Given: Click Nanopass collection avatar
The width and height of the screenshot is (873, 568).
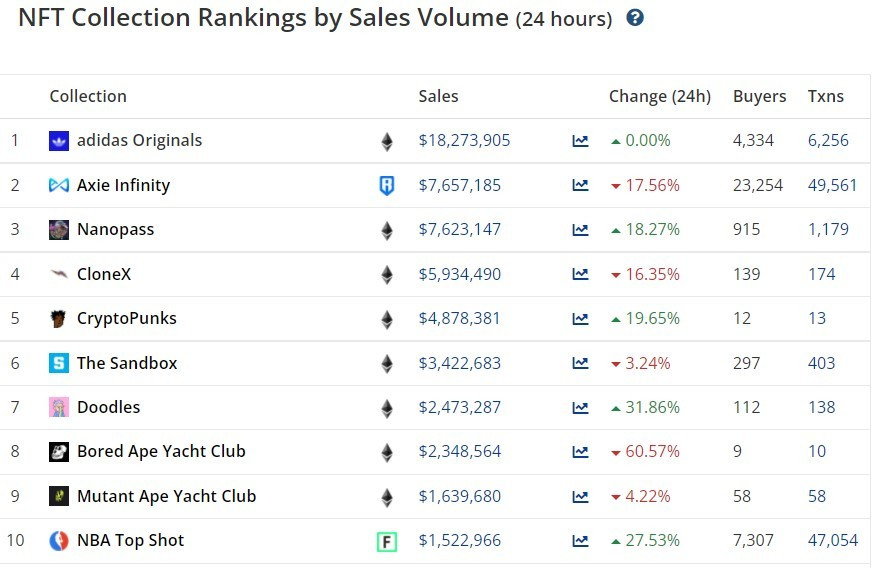Looking at the screenshot, I should coord(59,229).
